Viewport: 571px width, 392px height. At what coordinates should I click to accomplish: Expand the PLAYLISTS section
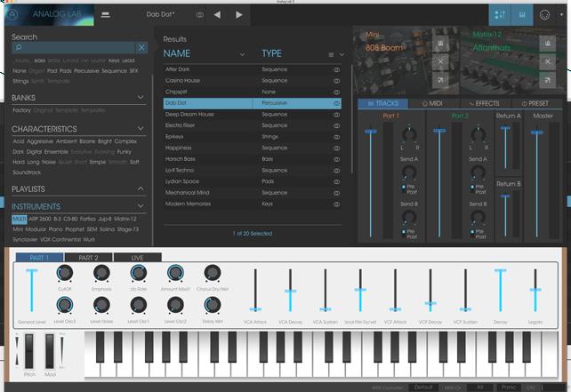click(x=141, y=188)
